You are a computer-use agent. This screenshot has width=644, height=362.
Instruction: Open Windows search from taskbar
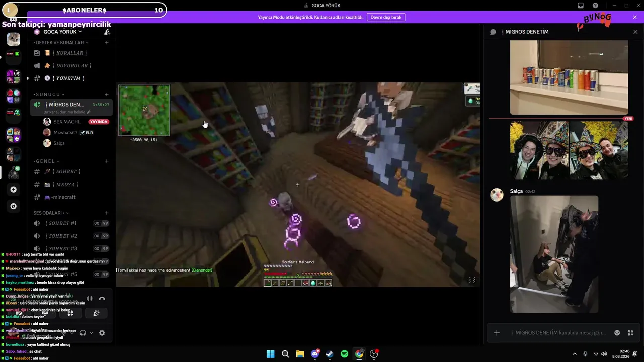(x=285, y=354)
